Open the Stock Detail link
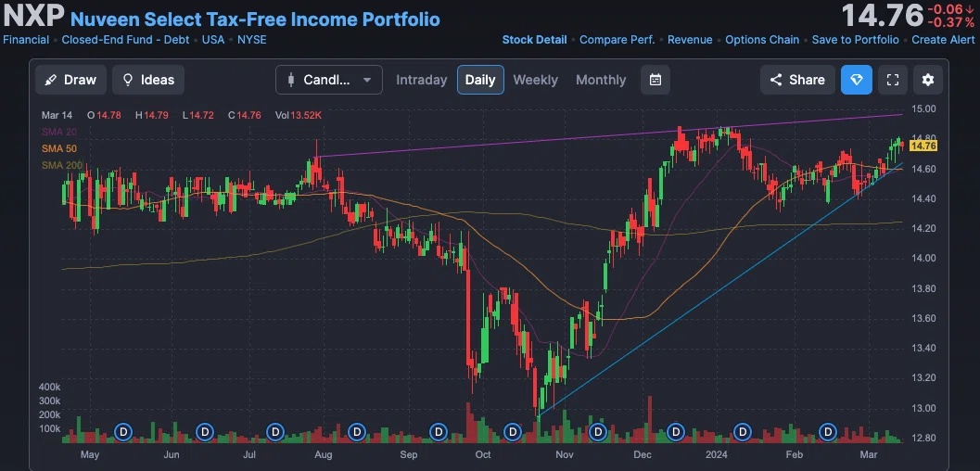Viewport: 980px width, 471px height. 534,40
